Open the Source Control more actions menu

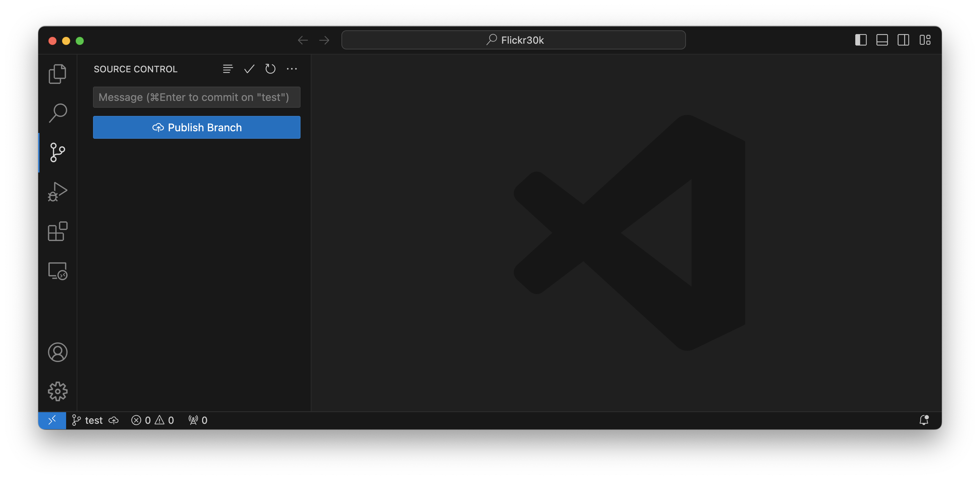tap(292, 69)
